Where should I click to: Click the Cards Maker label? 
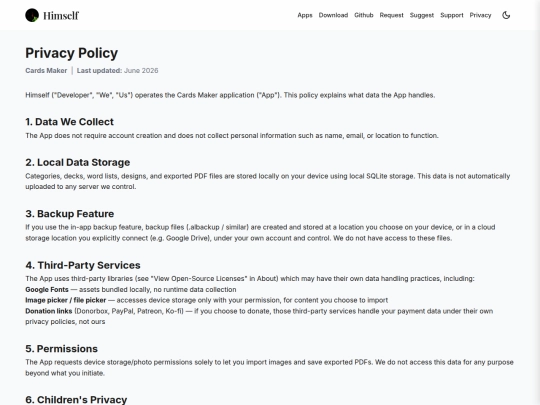(46, 71)
